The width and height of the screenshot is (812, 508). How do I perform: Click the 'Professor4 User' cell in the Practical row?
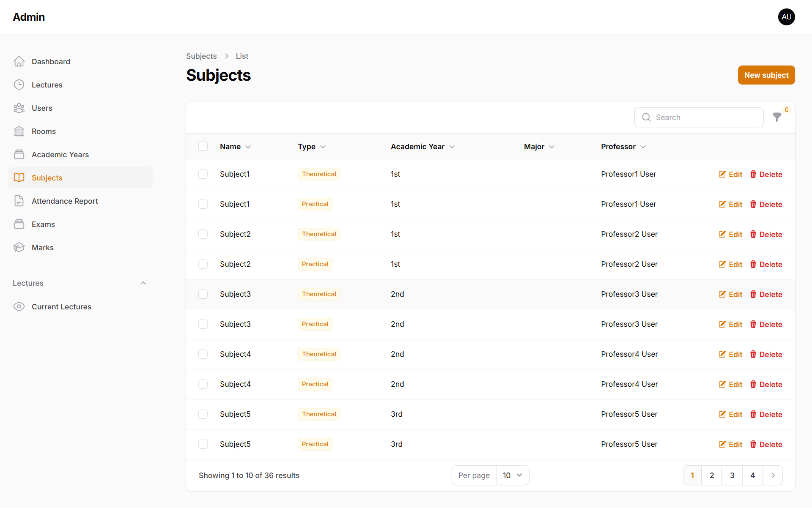(x=629, y=384)
